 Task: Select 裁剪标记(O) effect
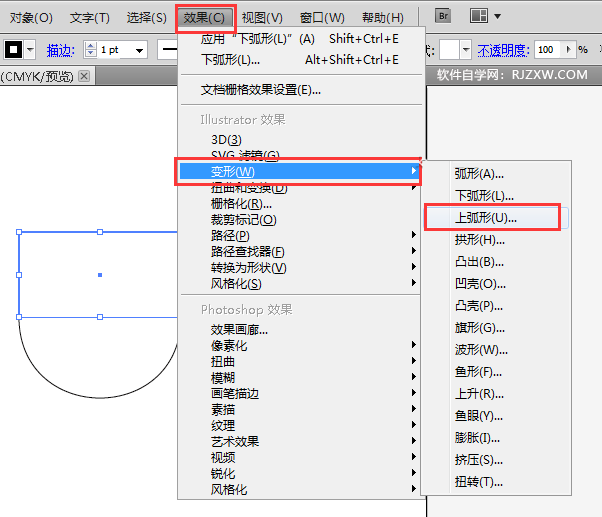tap(300, 220)
